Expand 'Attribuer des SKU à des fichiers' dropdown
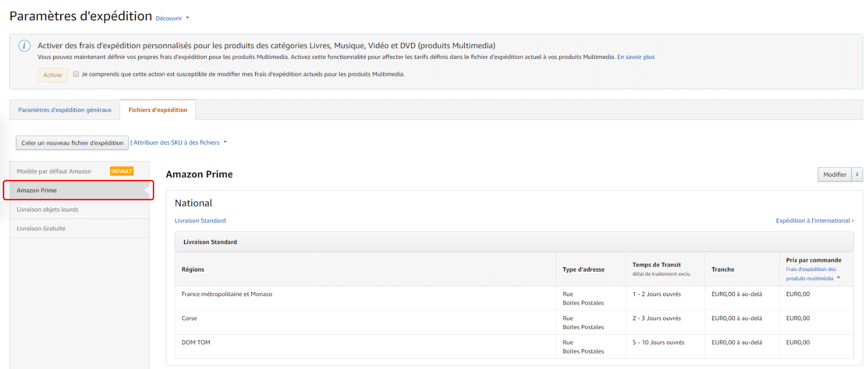The image size is (868, 369). 180,142
